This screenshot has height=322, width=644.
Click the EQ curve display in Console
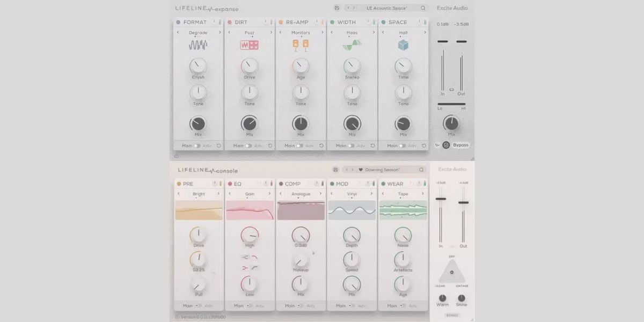pyautogui.click(x=250, y=210)
